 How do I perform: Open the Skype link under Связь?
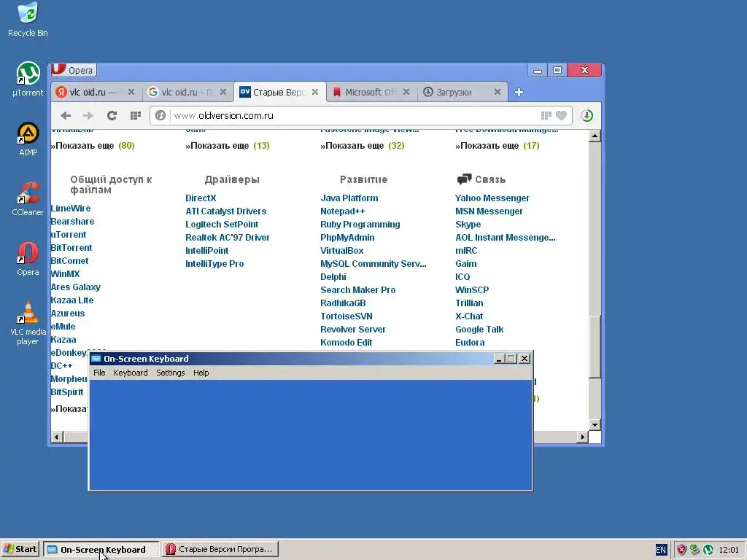coord(468,225)
